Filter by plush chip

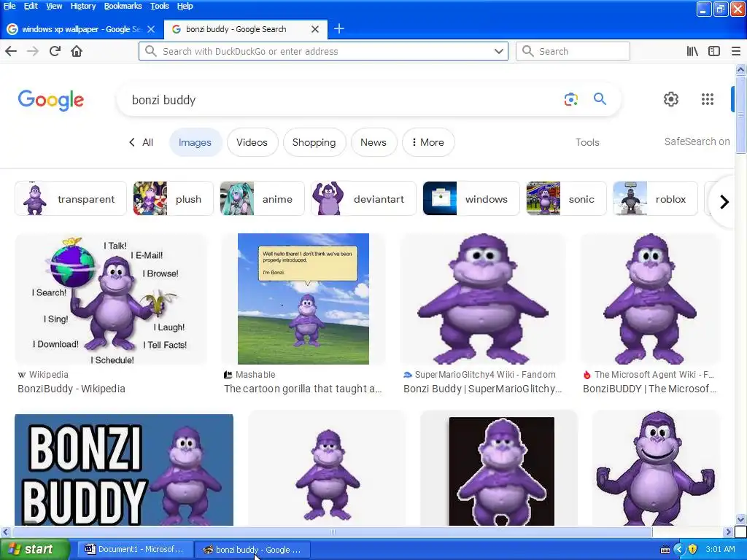[x=173, y=198]
